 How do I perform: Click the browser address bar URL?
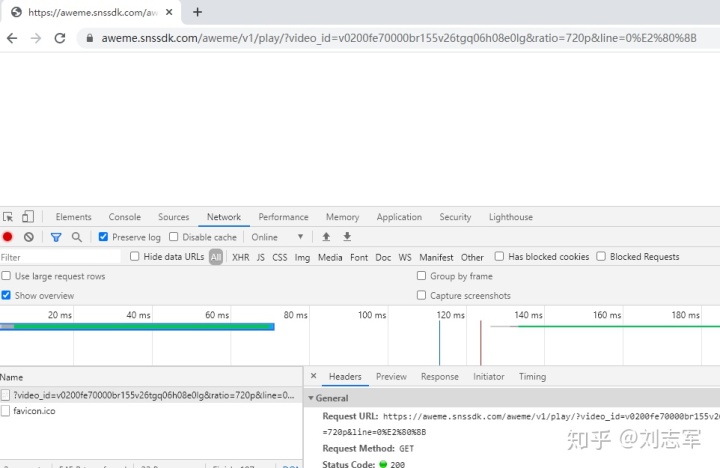tap(399, 38)
